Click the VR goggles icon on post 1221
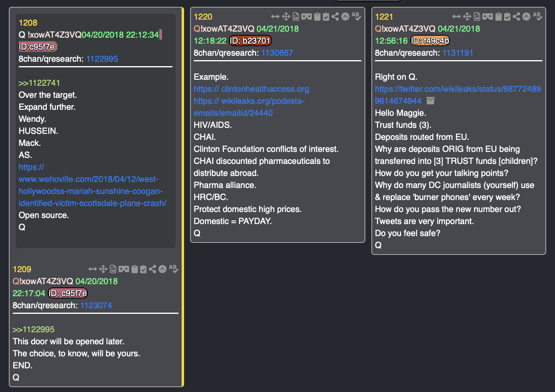The image size is (555, 392). pos(488,16)
